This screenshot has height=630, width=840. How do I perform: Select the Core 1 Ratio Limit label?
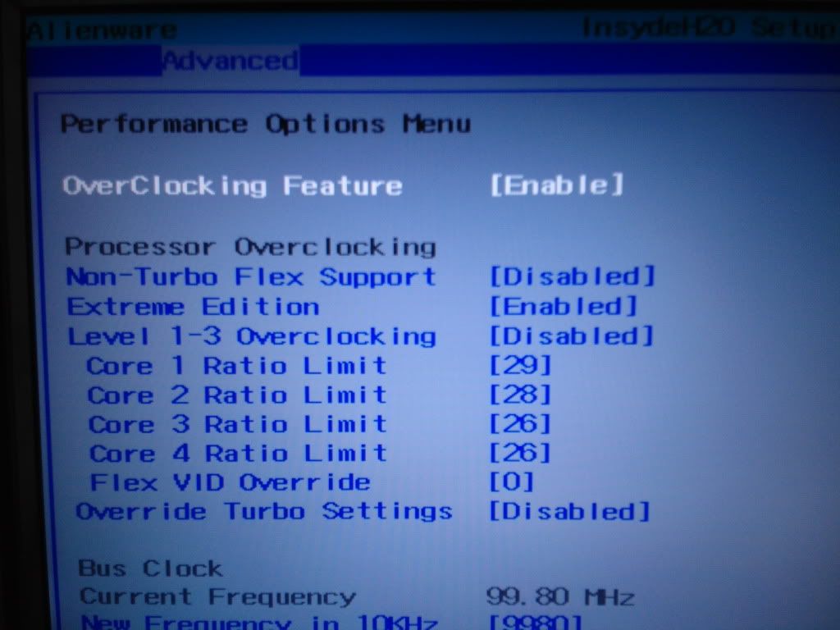pyautogui.click(x=236, y=366)
